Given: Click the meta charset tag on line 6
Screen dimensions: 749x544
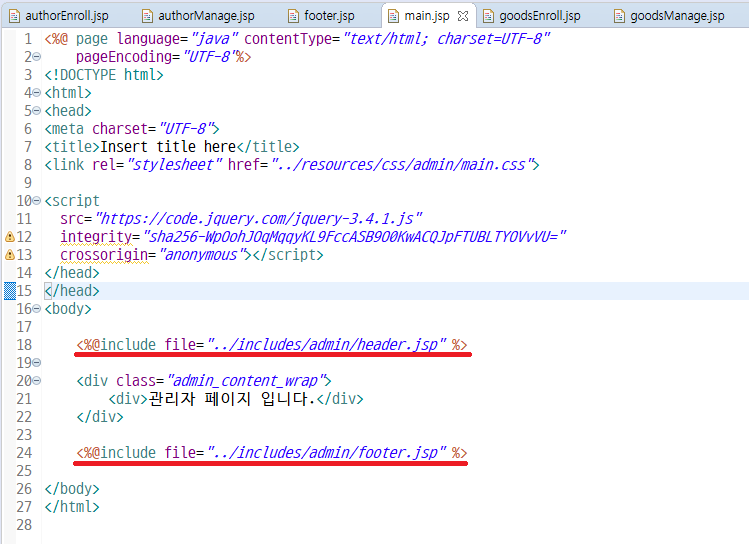Looking at the screenshot, I should coord(132,129).
